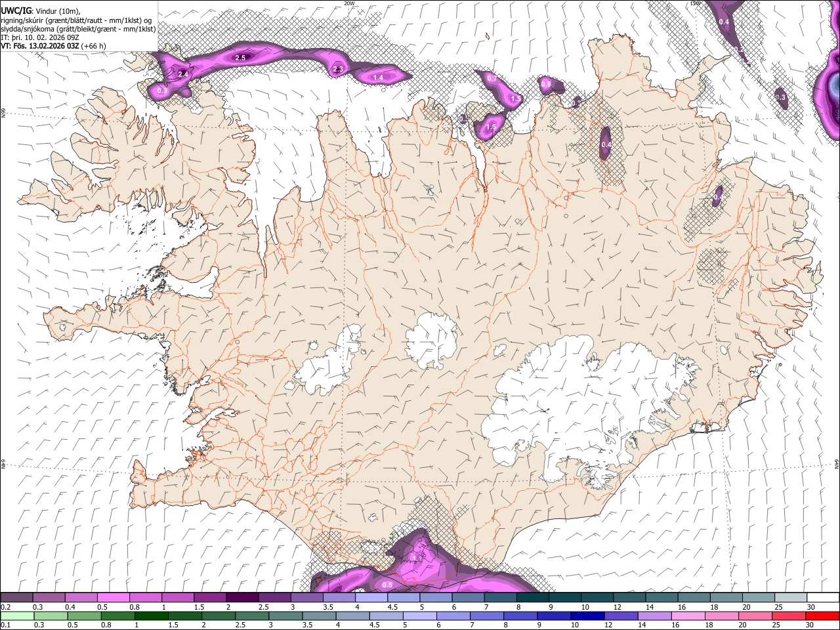Image resolution: width=840 pixels, height=630 pixels.
Task: Select upper legend swatch between 0.5 and 0.8
Action: coord(114,598)
